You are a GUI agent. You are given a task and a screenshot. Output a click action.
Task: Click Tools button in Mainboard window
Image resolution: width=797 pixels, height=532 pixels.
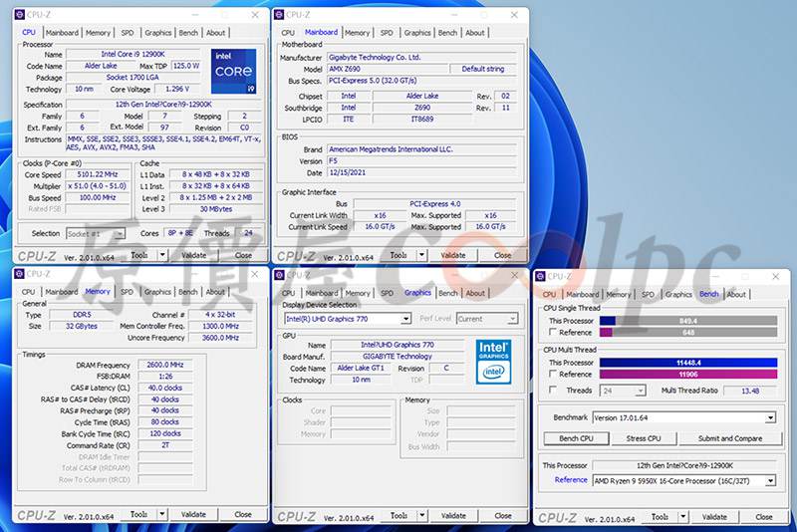tap(398, 255)
